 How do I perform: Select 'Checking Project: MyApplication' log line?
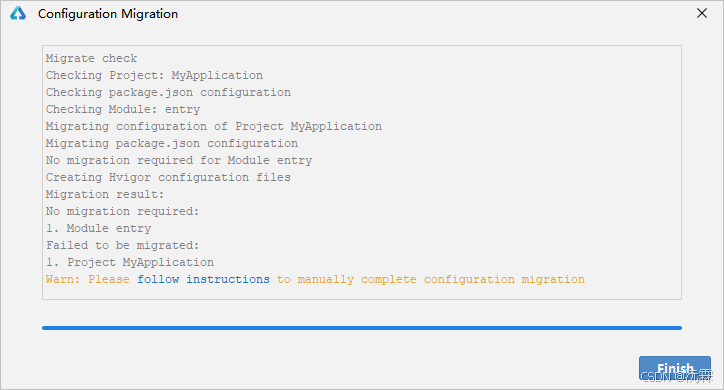[x=154, y=75]
